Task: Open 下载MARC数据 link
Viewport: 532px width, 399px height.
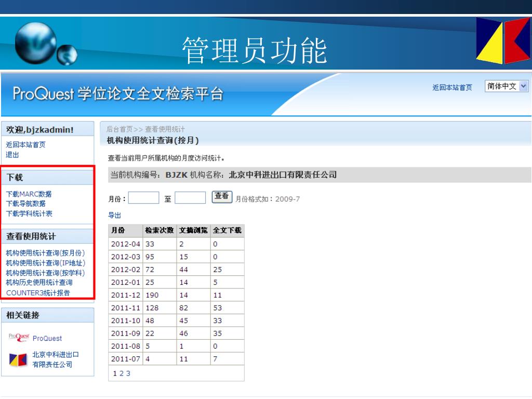Action: 29,194
